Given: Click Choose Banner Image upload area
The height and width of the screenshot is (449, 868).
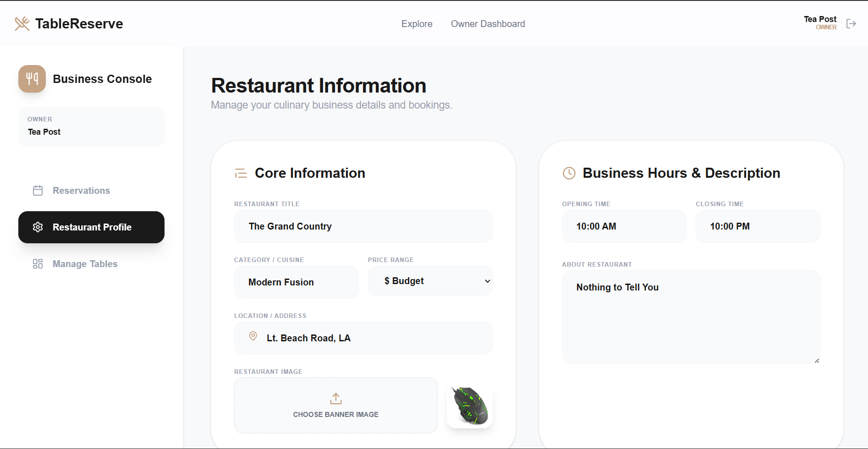Looking at the screenshot, I should (335, 405).
